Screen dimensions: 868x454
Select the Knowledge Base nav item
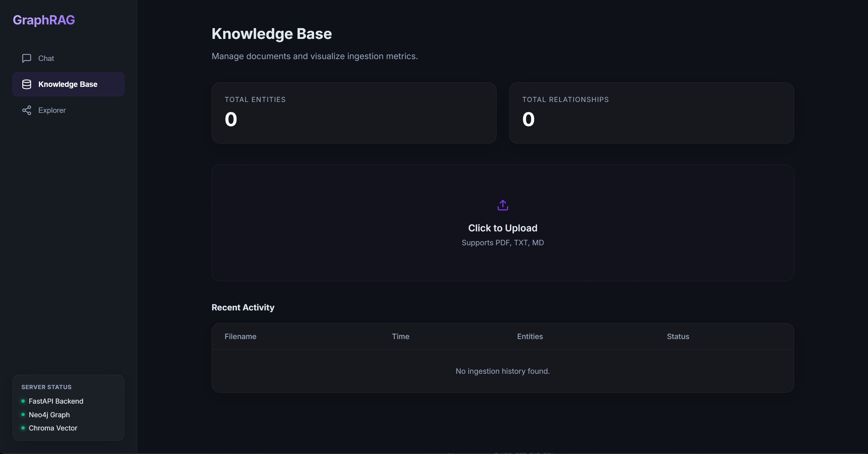(68, 84)
